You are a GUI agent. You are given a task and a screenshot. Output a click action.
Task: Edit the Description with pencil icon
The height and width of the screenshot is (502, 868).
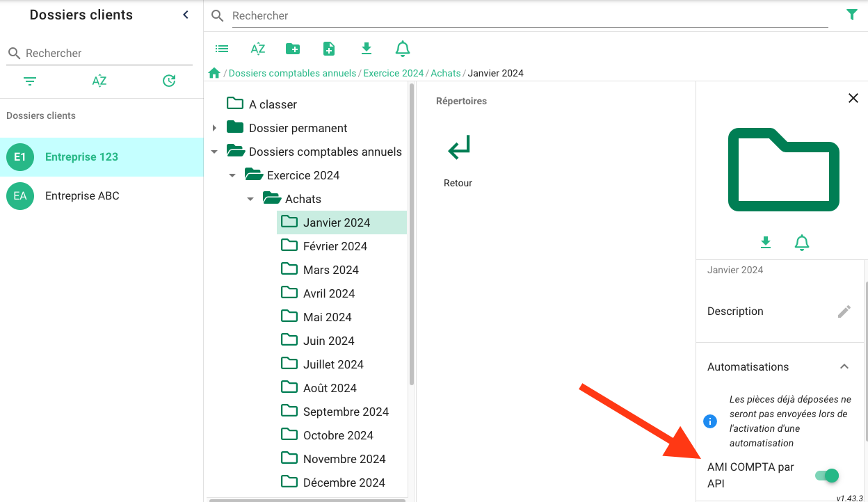844,311
